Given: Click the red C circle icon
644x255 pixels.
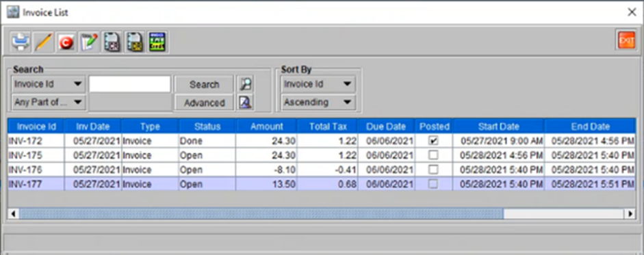Looking at the screenshot, I should (66, 42).
